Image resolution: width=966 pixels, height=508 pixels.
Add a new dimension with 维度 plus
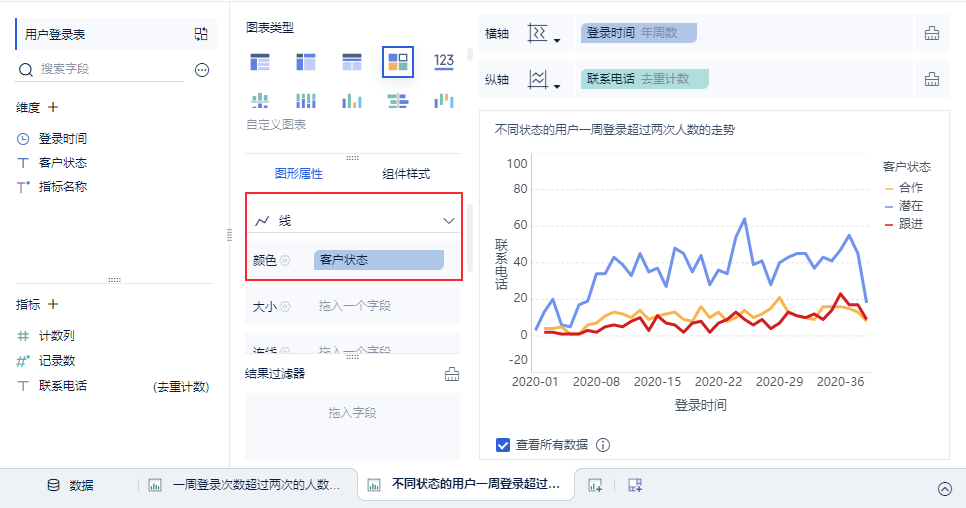pos(53,107)
